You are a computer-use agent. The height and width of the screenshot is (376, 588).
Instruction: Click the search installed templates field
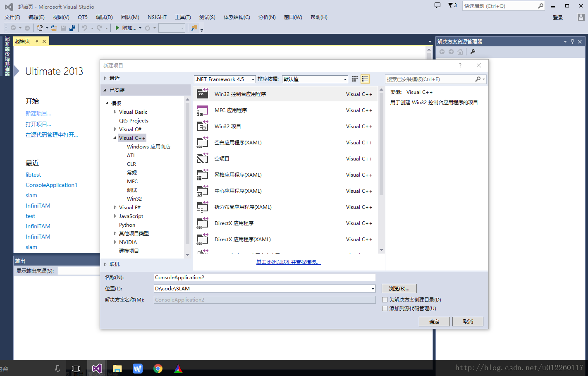(x=430, y=79)
